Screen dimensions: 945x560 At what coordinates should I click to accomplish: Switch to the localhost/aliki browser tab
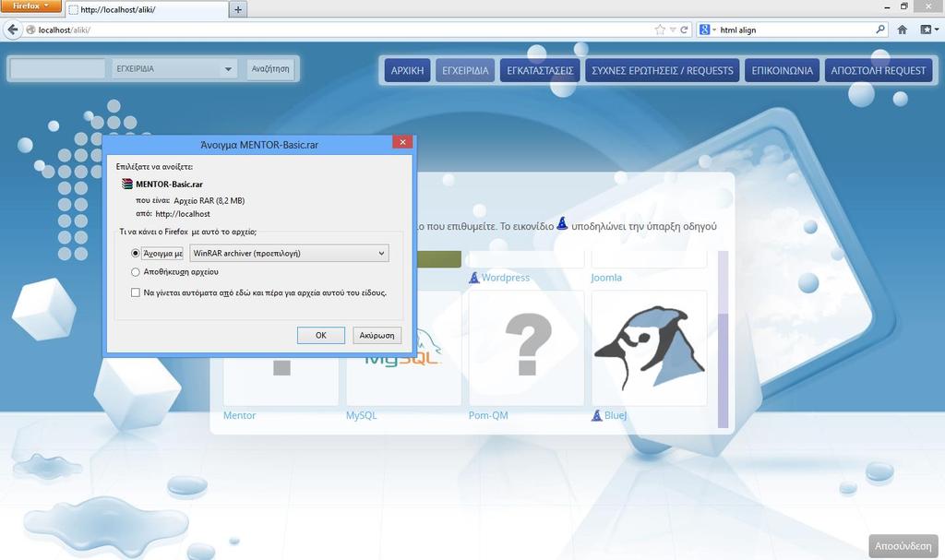pyautogui.click(x=147, y=9)
